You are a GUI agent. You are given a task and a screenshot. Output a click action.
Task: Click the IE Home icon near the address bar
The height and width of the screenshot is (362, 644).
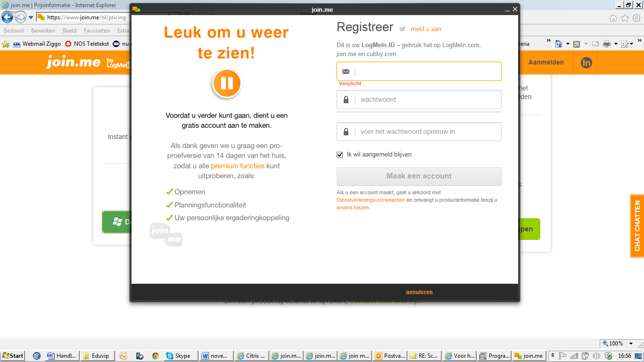pos(613,18)
